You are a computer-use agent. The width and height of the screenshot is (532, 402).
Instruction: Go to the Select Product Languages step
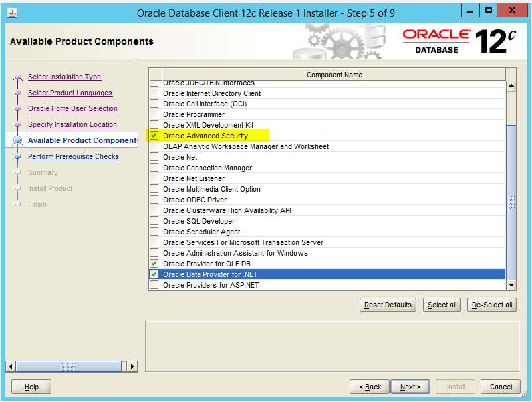[x=70, y=93]
